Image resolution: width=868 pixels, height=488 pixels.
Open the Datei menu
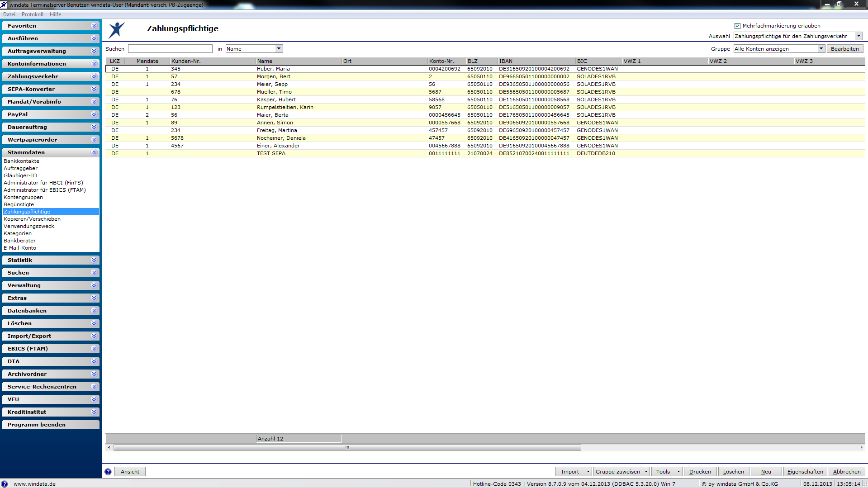pyautogui.click(x=9, y=14)
